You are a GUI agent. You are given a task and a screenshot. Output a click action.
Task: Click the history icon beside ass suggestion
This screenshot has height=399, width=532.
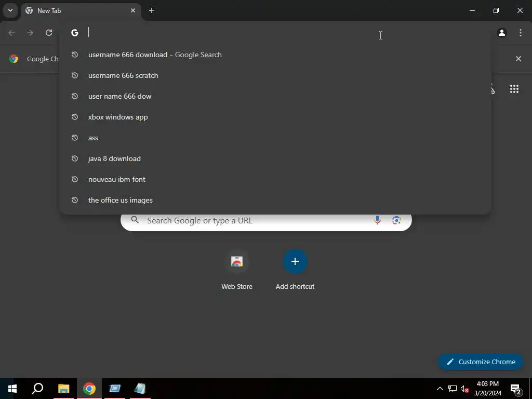[x=75, y=138]
